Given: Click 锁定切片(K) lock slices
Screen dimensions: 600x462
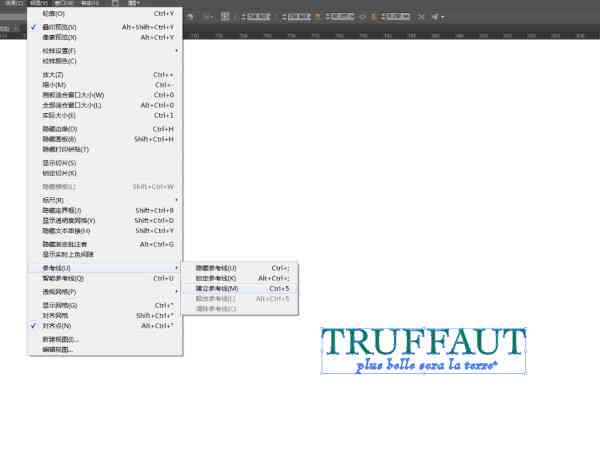Looking at the screenshot, I should tap(105, 173).
